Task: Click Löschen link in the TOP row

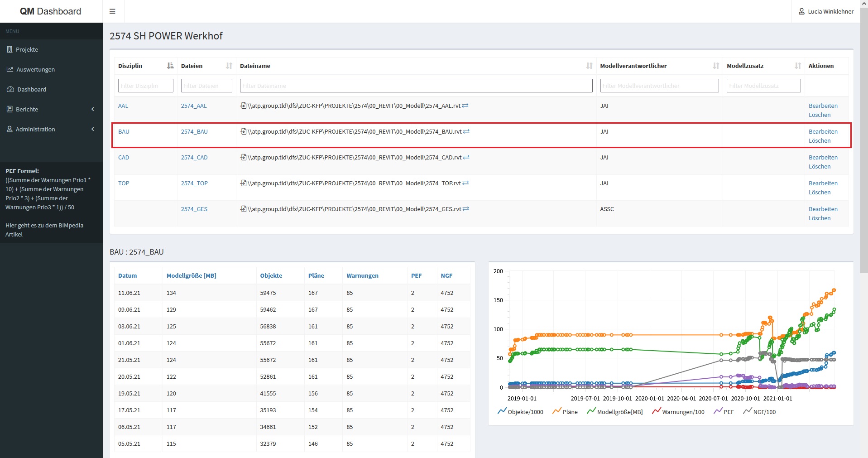Action: [819, 192]
